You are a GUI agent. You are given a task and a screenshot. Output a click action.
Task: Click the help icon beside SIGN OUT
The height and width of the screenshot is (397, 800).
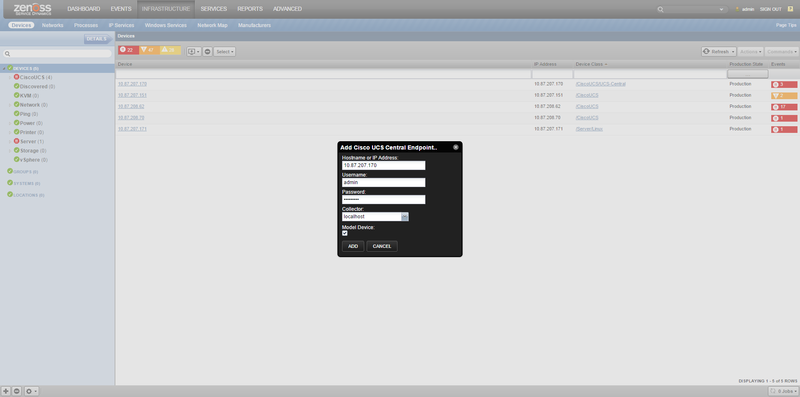point(790,9)
